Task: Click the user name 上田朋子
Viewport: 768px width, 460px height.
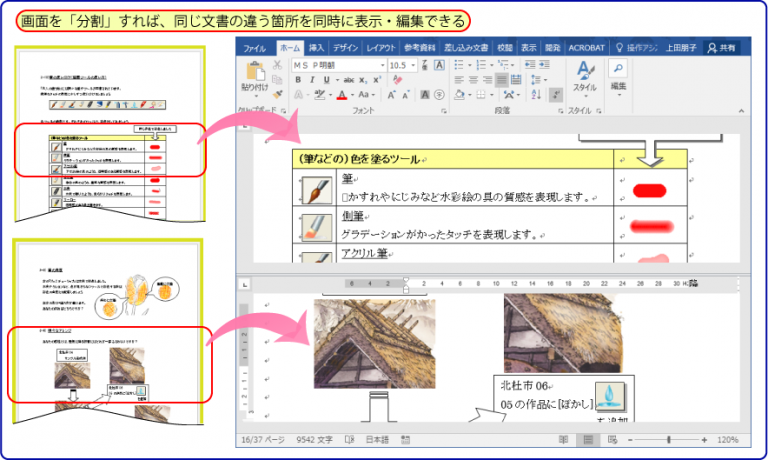Action: 681,48
